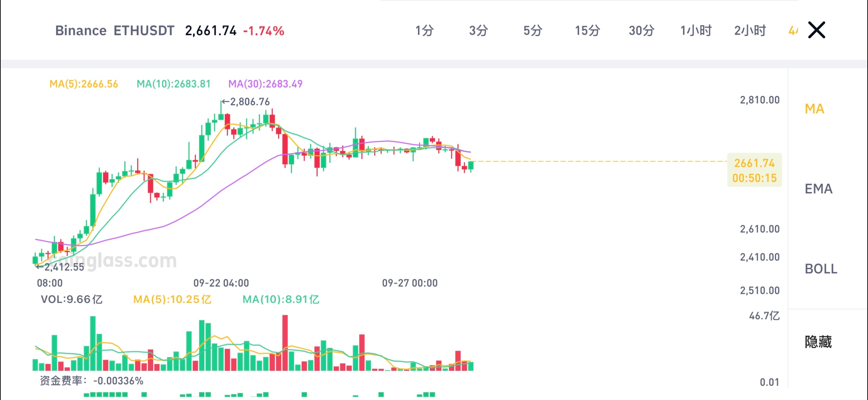
Task: Enable the BOLL indicator
Action: pos(821,269)
